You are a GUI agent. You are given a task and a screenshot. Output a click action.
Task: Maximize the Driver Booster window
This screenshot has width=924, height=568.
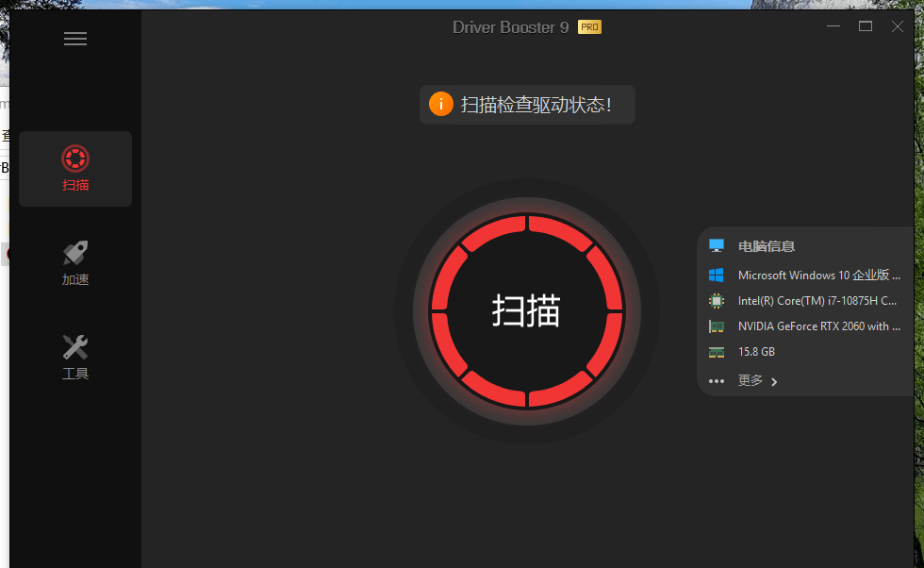click(866, 26)
